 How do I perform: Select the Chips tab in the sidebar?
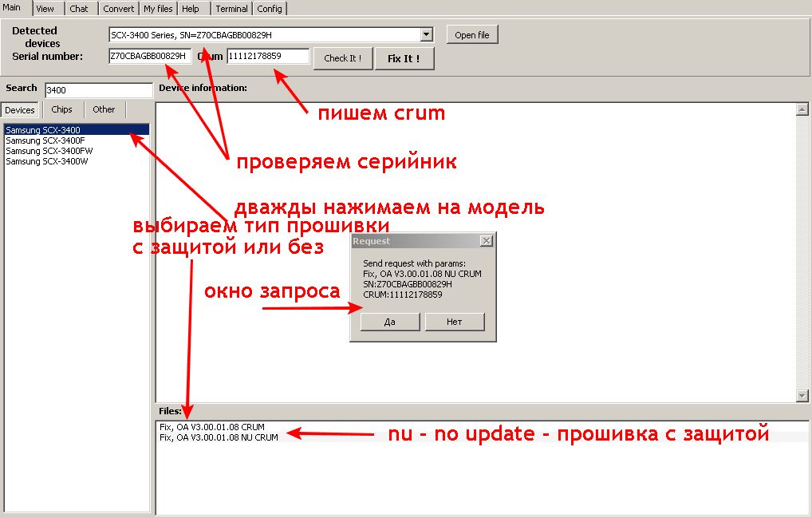coord(61,109)
